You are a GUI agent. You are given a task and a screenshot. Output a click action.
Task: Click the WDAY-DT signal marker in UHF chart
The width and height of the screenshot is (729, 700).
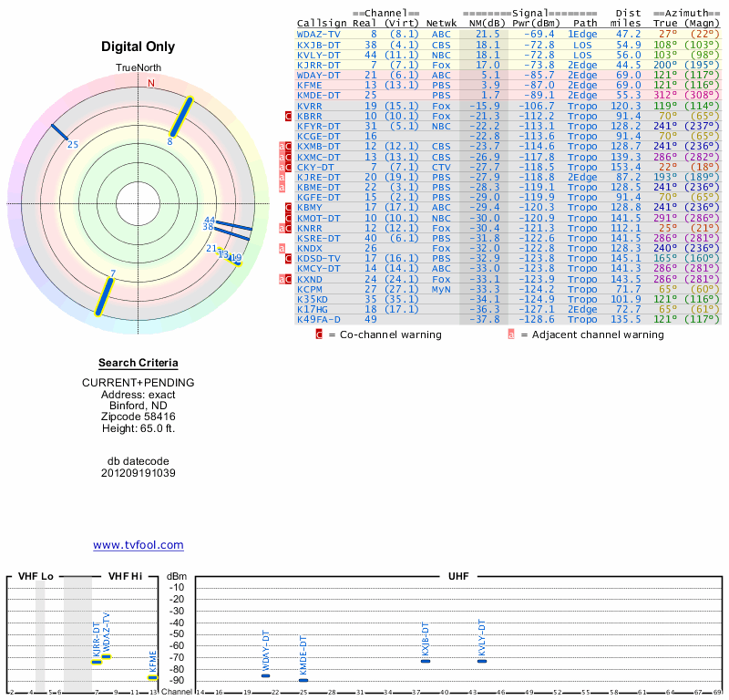(265, 675)
